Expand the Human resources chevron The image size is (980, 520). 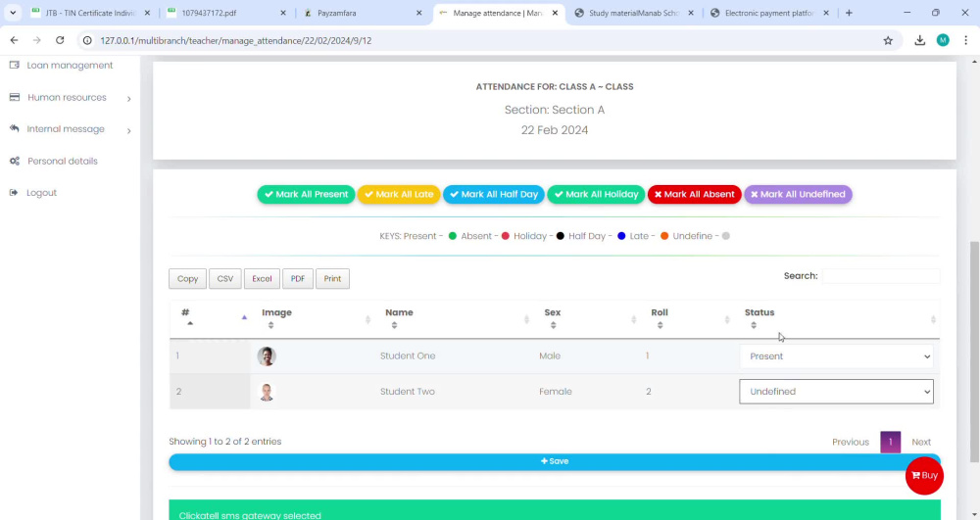(x=128, y=99)
